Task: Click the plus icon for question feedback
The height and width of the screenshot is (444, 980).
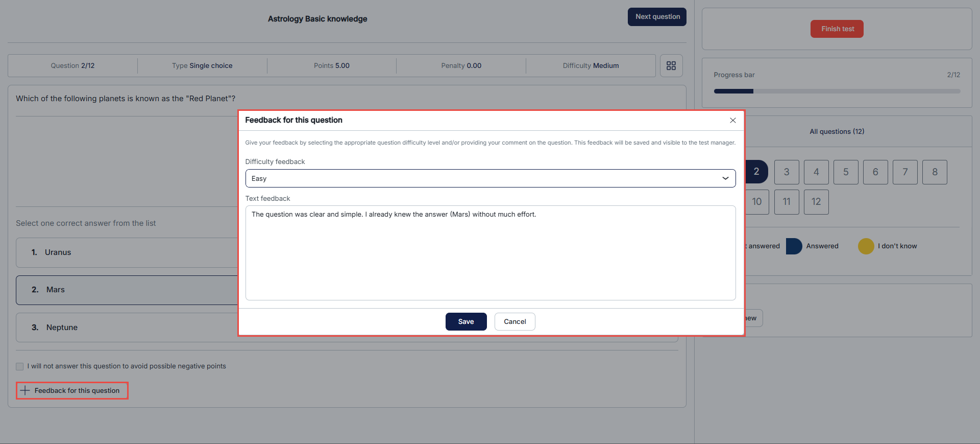Action: coord(25,390)
